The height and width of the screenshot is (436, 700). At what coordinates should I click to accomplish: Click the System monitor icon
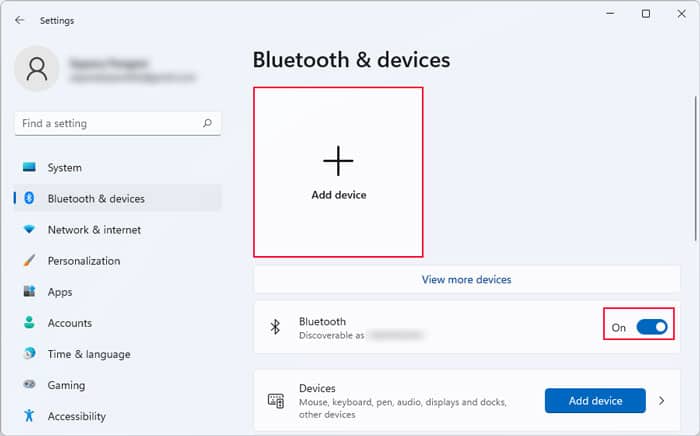[29, 167]
